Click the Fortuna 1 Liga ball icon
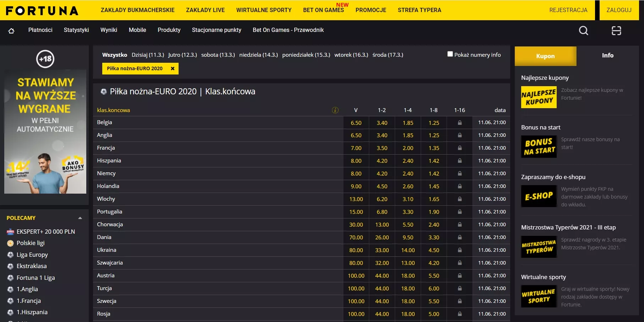The image size is (644, 322). [10, 278]
